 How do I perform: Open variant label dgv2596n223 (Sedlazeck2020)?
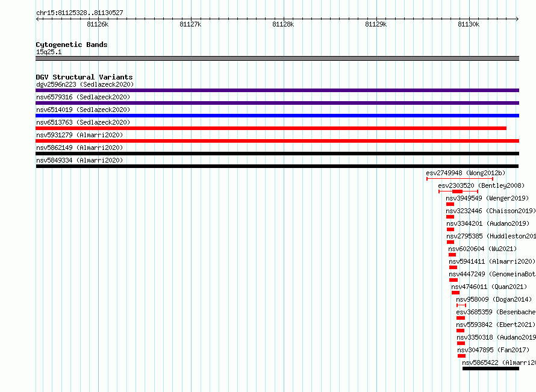(x=85, y=84)
